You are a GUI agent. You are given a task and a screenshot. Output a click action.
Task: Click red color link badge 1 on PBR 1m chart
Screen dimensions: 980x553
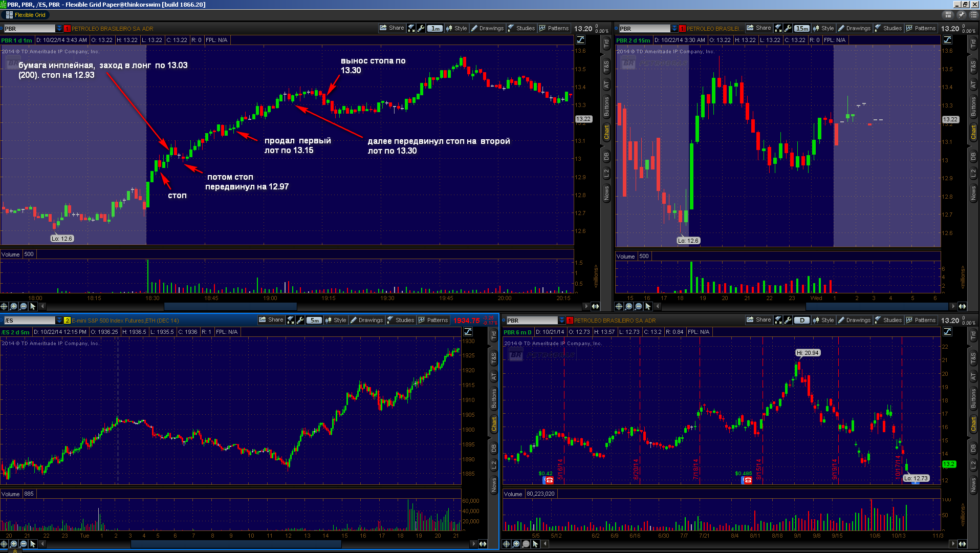click(x=67, y=29)
